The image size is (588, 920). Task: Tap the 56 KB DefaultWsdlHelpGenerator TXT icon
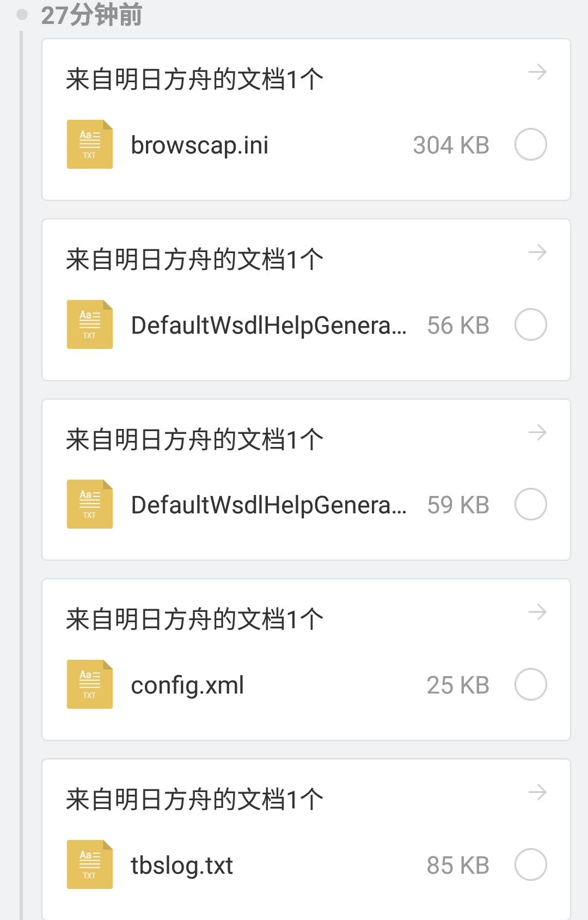coord(90,324)
